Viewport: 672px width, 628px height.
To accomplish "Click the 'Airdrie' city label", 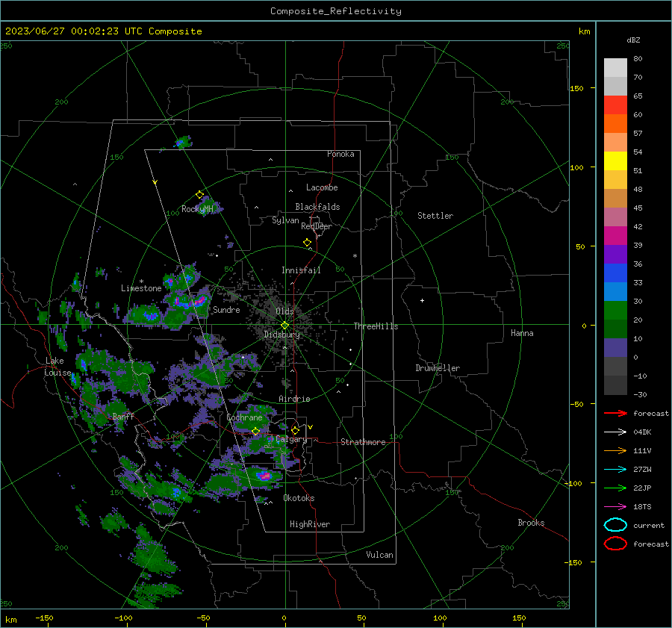I will click(294, 399).
